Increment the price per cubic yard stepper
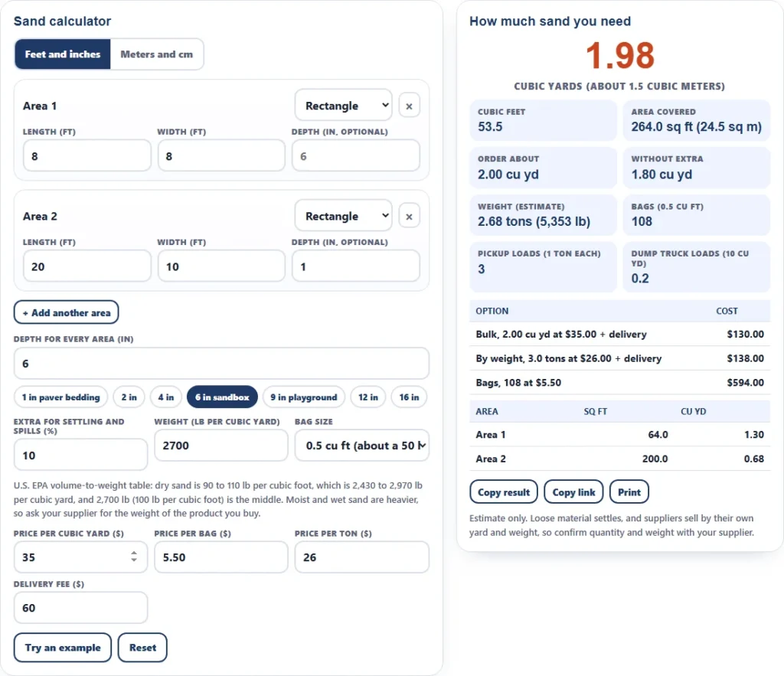 133,553
